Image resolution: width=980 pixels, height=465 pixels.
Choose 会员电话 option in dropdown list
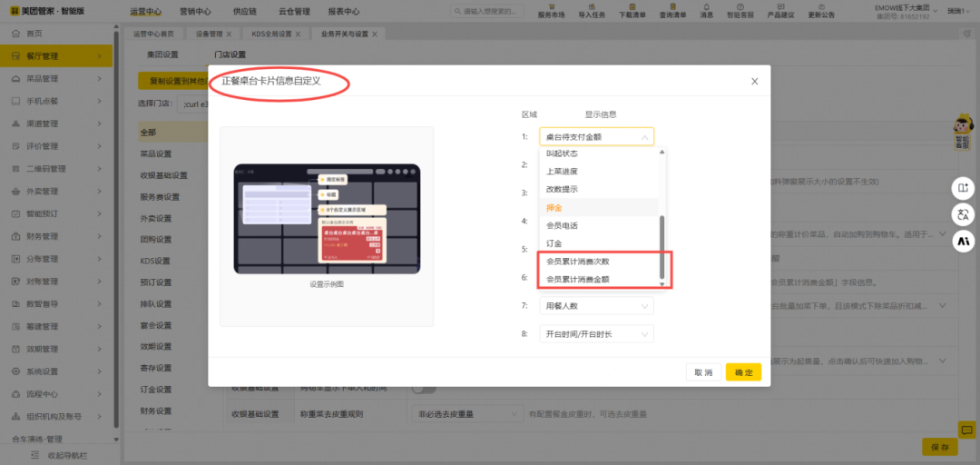click(562, 225)
